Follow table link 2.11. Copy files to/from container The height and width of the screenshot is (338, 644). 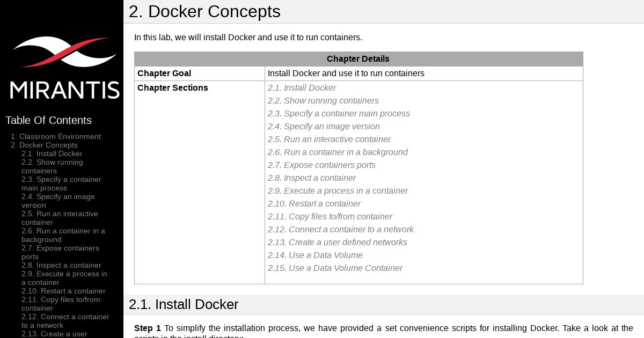click(330, 216)
